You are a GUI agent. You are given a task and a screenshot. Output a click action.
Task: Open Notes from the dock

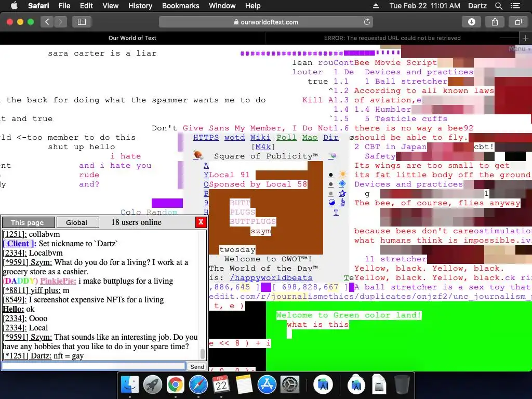click(x=244, y=385)
